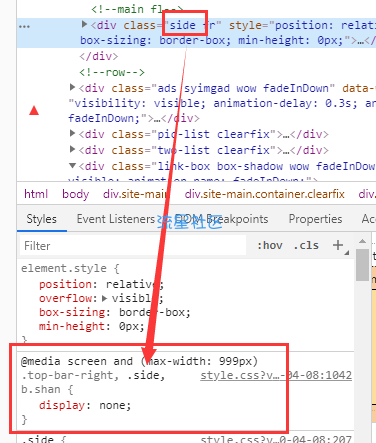Expand the pic-list clearfix div

[72, 134]
